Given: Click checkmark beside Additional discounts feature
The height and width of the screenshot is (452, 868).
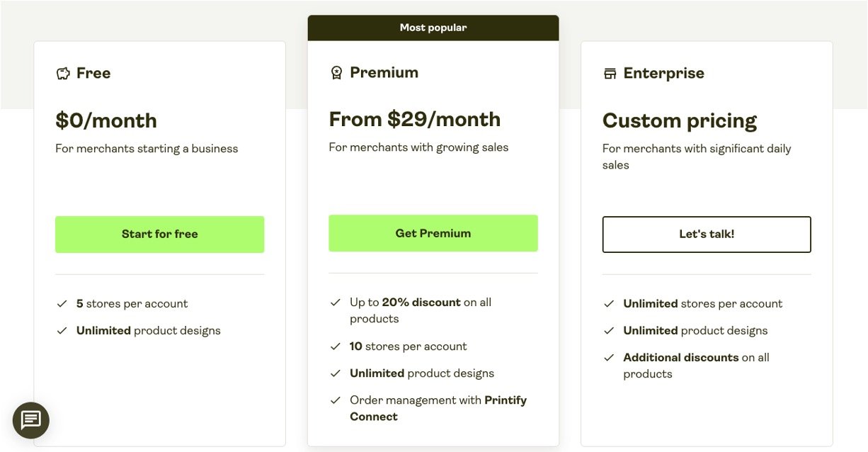Looking at the screenshot, I should [609, 358].
